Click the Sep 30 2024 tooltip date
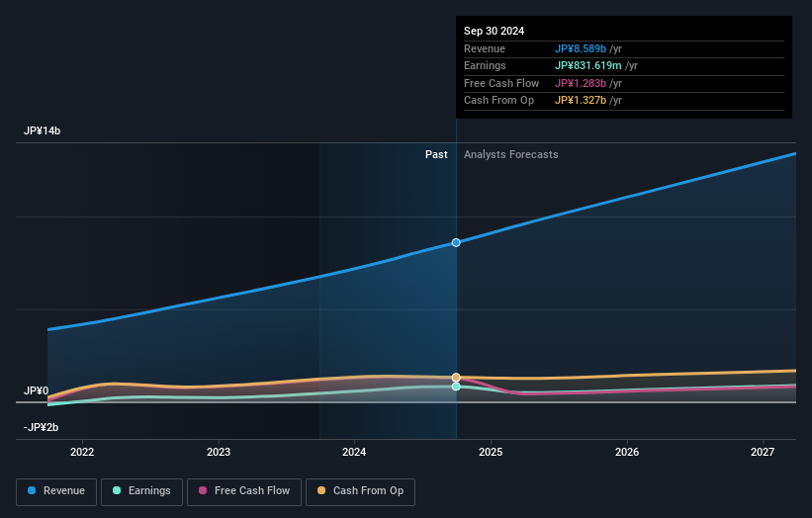Image resolution: width=812 pixels, height=518 pixels. [495, 31]
